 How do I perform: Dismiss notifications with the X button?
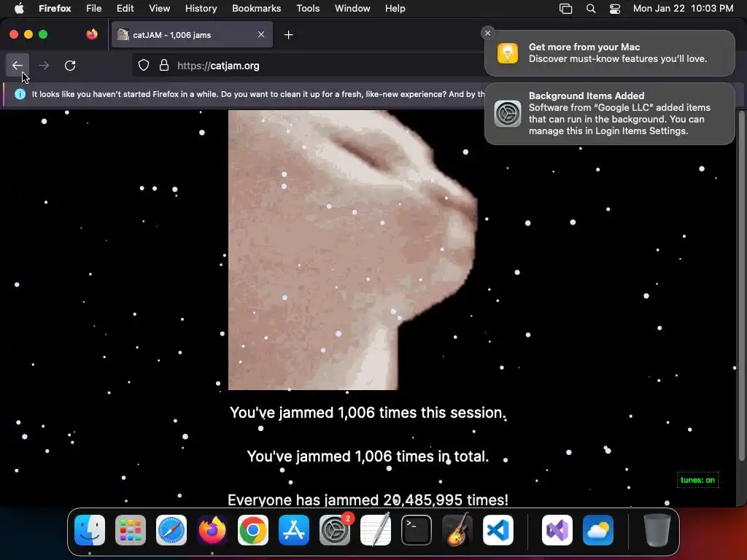[x=487, y=33]
